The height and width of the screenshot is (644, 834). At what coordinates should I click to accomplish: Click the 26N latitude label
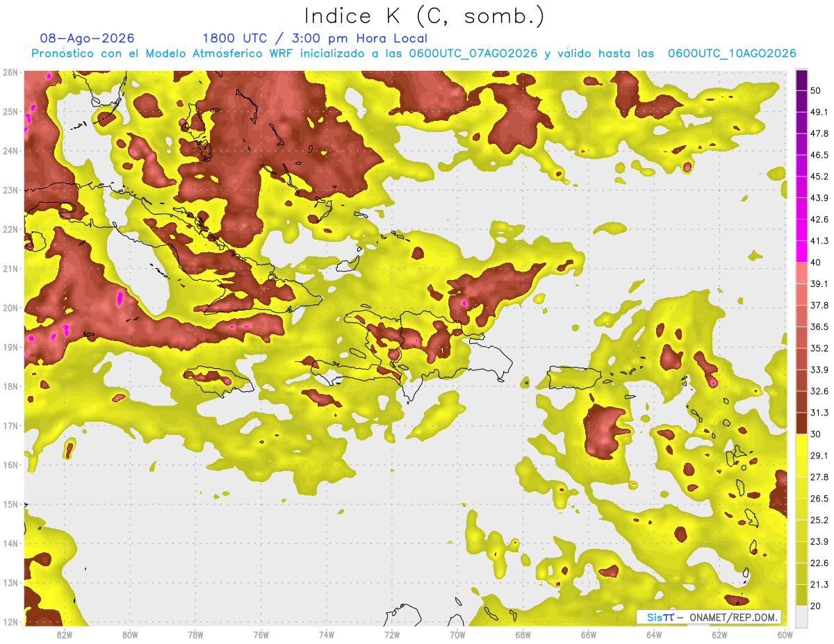(x=10, y=72)
